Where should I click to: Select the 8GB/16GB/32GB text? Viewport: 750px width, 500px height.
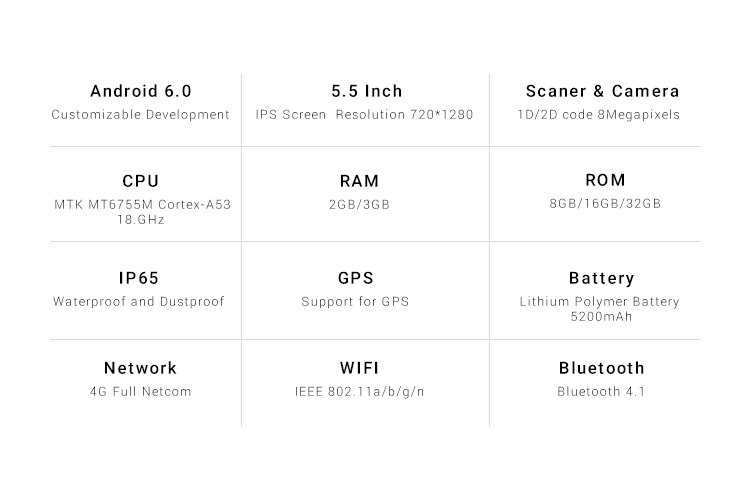click(606, 204)
